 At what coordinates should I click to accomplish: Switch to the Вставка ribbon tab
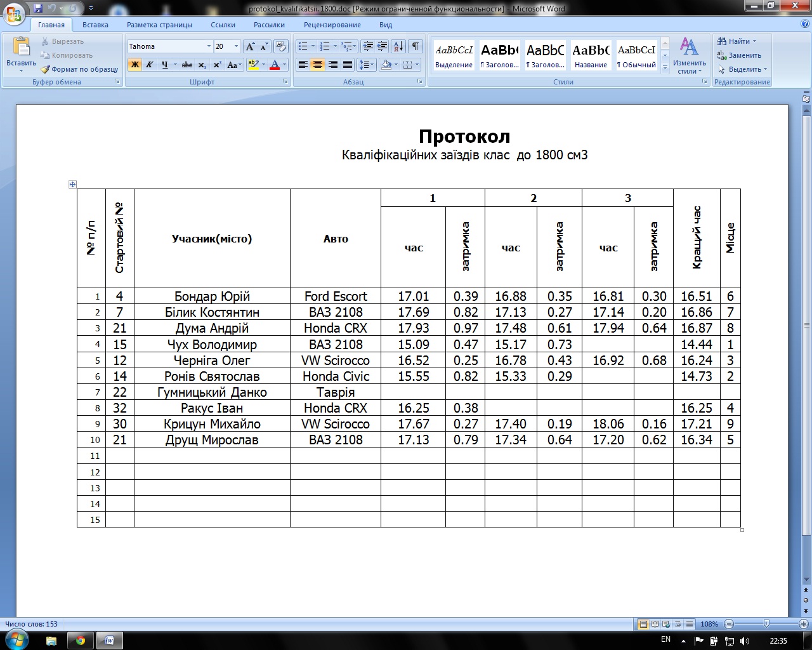pos(95,25)
